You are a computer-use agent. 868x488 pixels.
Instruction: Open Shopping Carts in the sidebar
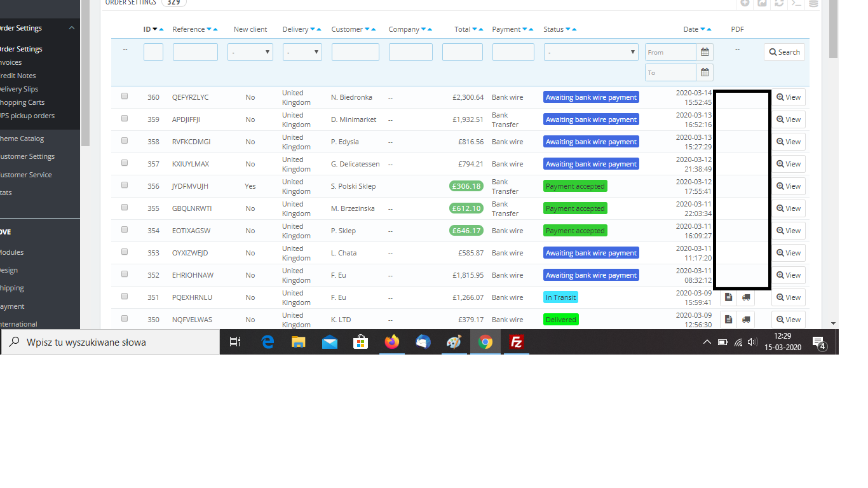tap(22, 102)
